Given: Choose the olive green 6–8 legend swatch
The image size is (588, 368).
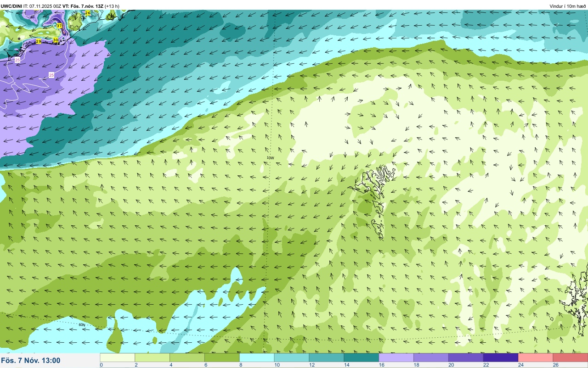Looking at the screenshot, I should [x=222, y=357].
